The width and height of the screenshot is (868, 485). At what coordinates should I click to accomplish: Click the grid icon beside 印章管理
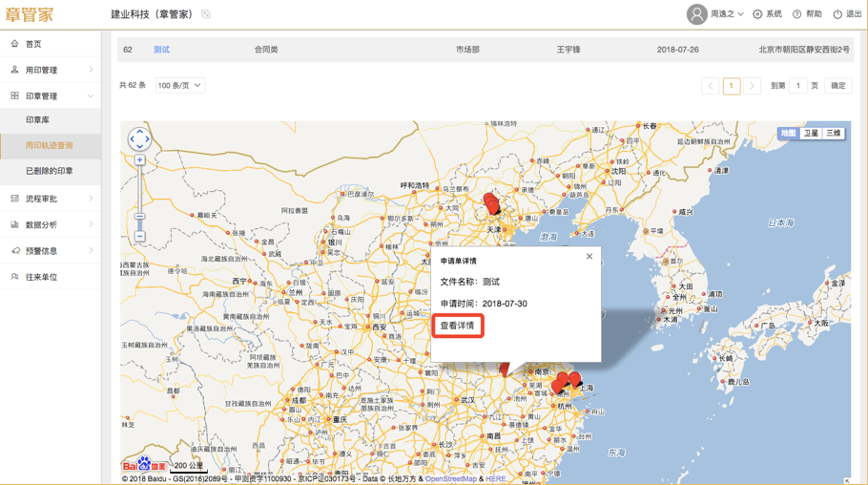coord(14,95)
